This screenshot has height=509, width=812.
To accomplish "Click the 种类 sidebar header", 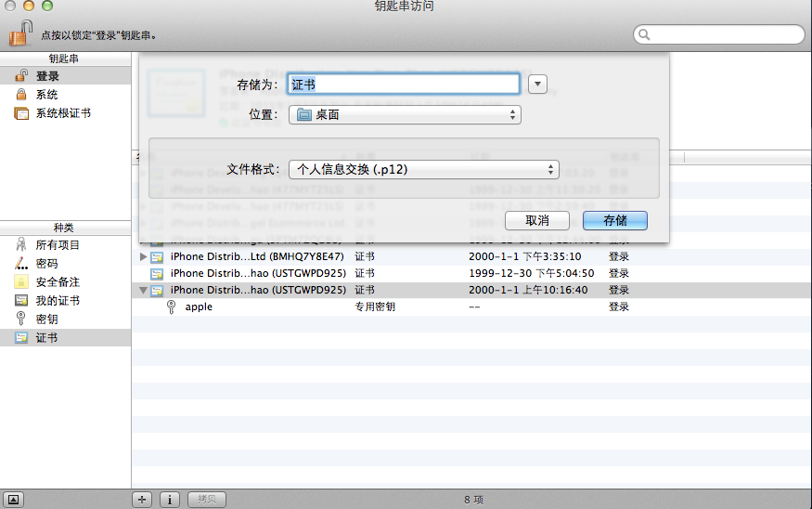I will pyautogui.click(x=65, y=228).
